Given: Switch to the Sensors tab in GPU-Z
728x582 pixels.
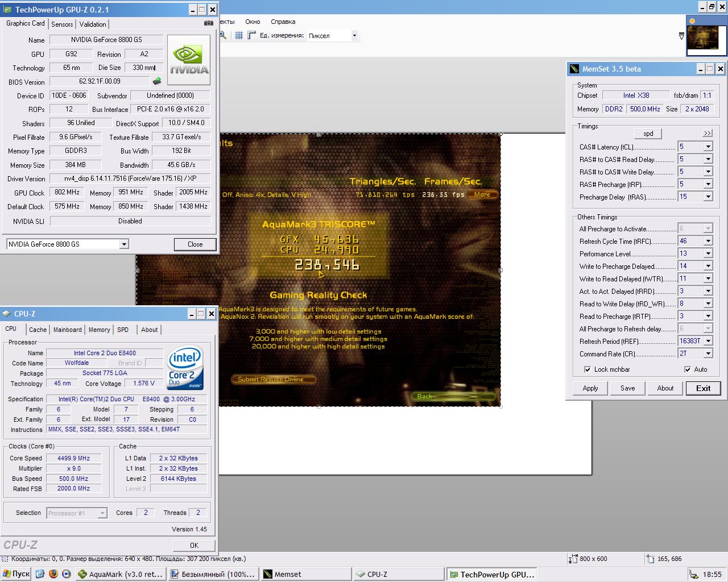Looking at the screenshot, I should 62,24.
